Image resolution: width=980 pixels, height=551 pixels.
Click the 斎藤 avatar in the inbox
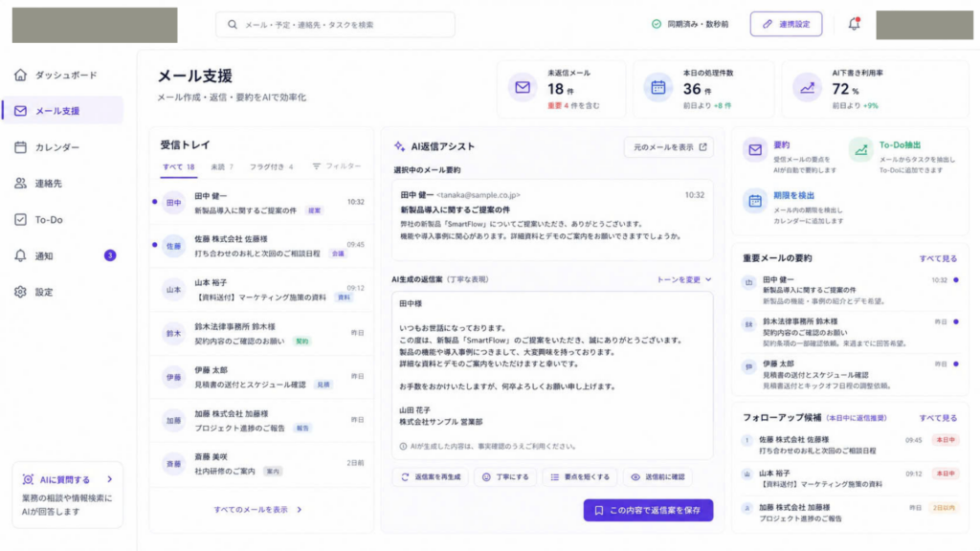(x=174, y=464)
